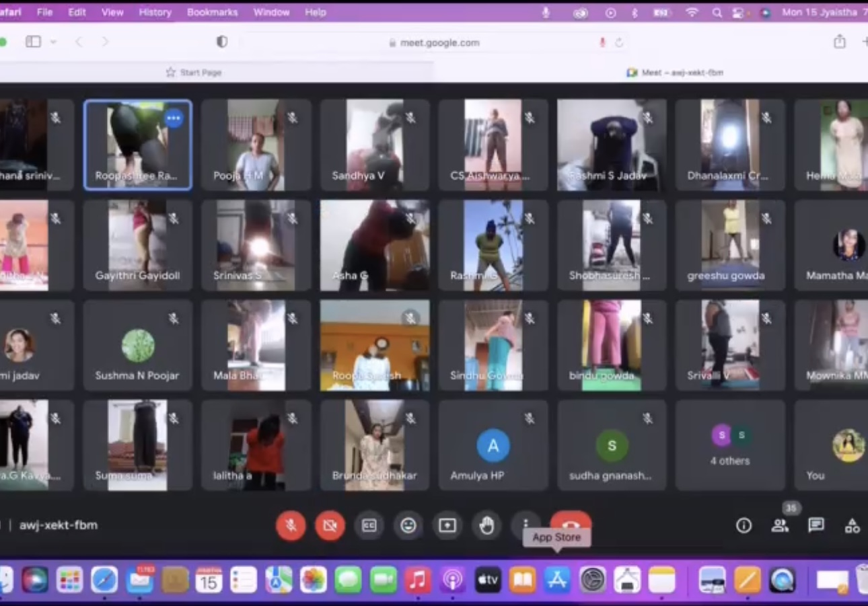
Task: Click the Bluetooth menu bar icon
Action: coord(634,12)
